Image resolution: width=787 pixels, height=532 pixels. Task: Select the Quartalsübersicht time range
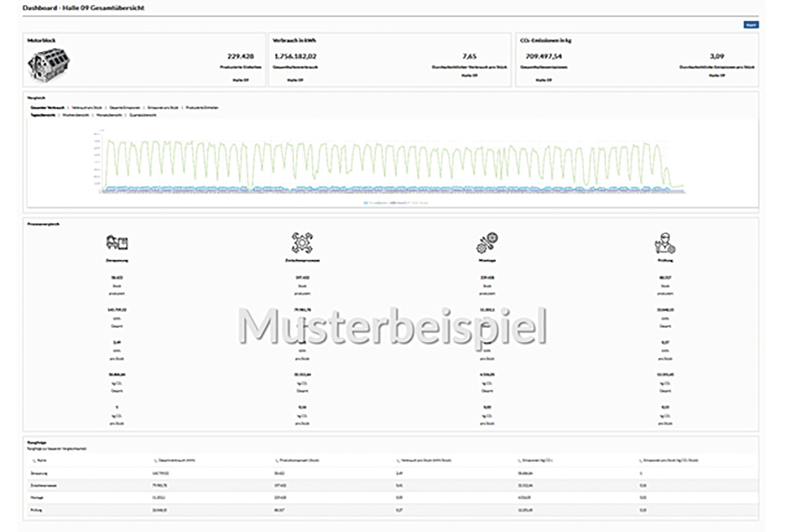143,115
